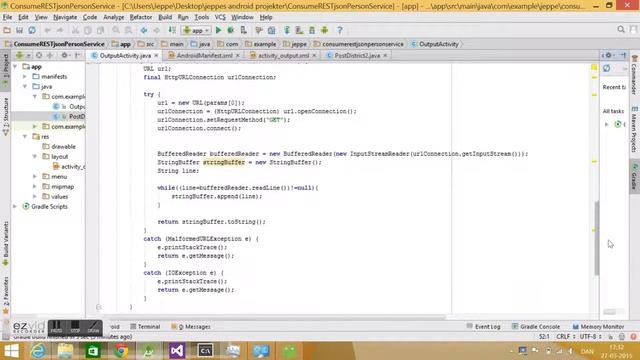Toggle the Maven Projects side tab
The height and width of the screenshot is (360, 640).
click(x=634, y=129)
